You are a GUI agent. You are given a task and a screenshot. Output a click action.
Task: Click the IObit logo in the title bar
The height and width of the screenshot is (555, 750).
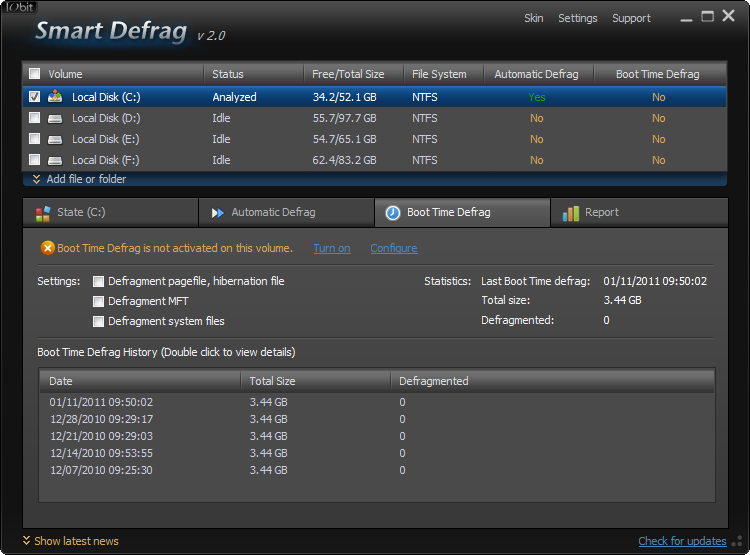click(19, 7)
